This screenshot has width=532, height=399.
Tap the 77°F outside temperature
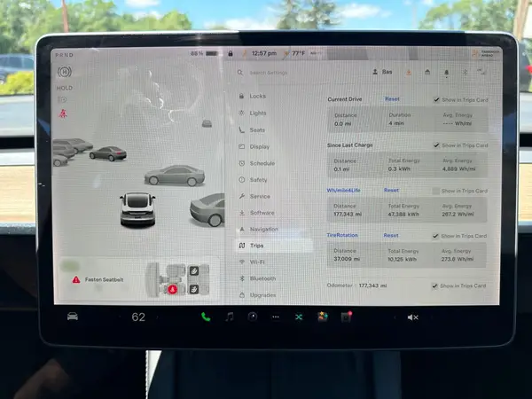point(299,53)
